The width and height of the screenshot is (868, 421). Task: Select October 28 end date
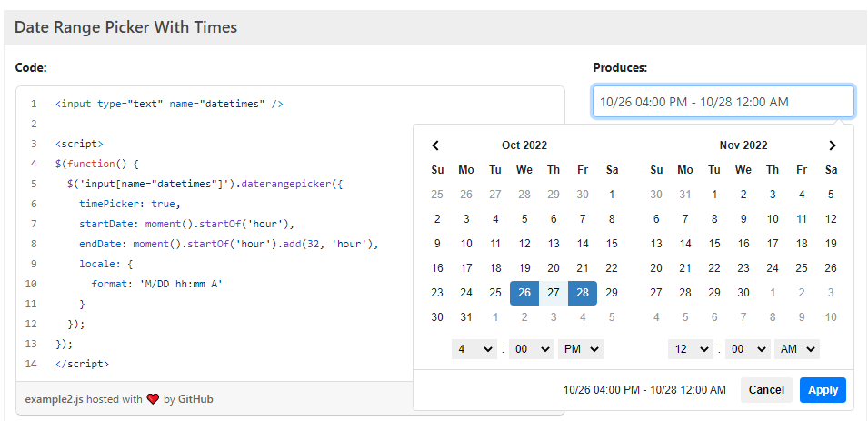pos(583,293)
